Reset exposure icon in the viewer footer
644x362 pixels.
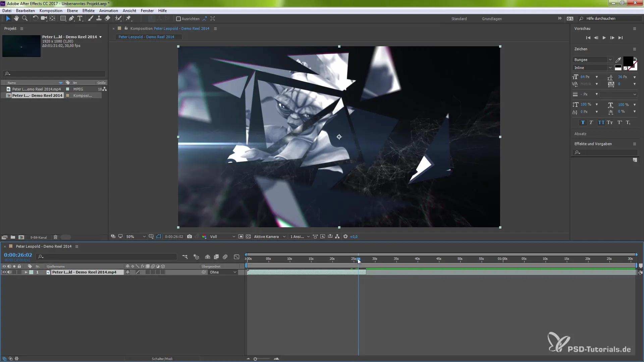pos(345,237)
